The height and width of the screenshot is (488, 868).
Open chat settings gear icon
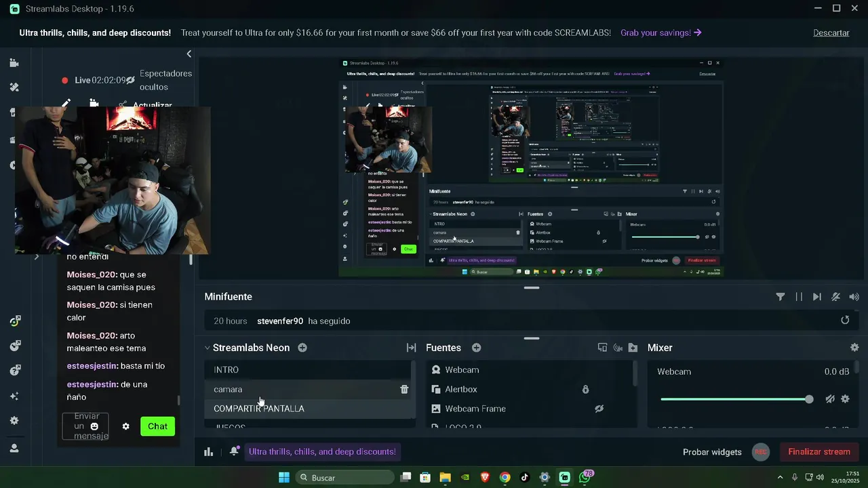coord(125,426)
